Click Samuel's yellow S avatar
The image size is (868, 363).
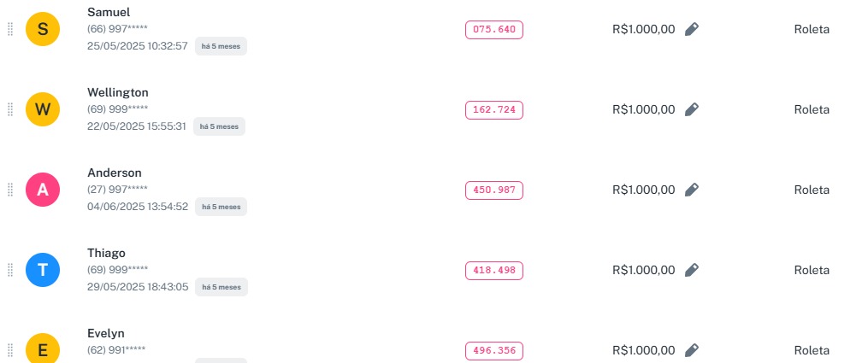[x=43, y=29]
